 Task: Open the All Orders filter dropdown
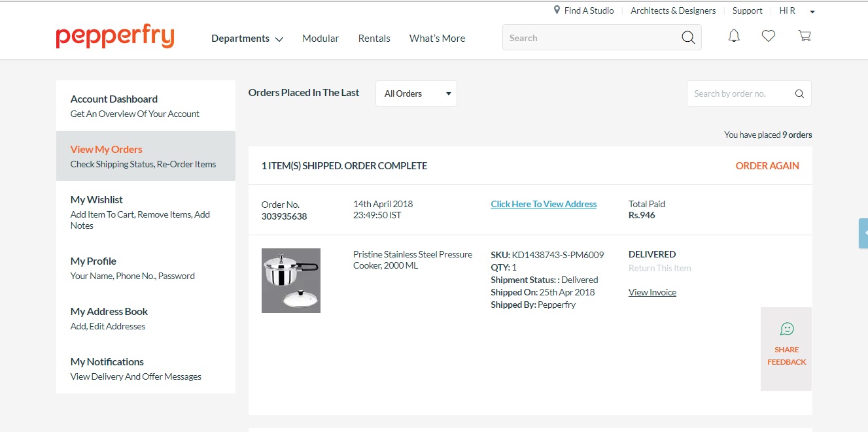[x=416, y=93]
